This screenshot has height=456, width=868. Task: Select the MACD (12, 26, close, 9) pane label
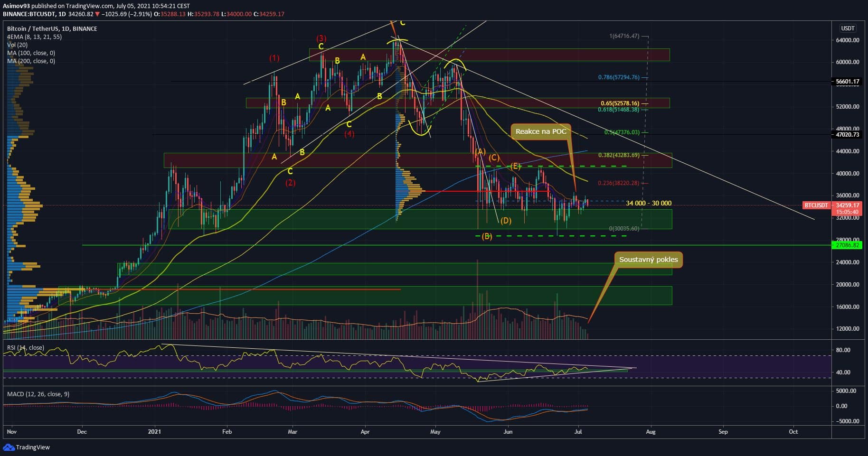[38, 394]
